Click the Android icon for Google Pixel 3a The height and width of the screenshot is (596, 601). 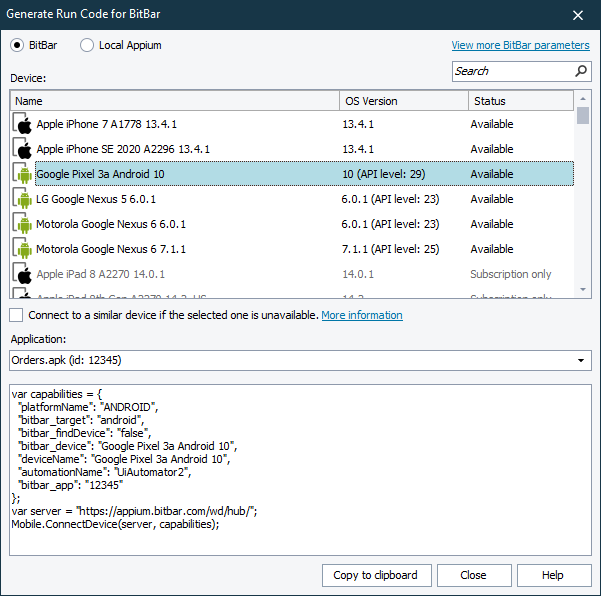coord(23,174)
